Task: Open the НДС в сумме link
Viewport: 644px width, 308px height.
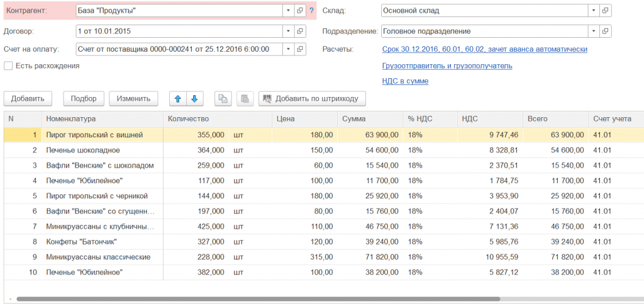Action: pyautogui.click(x=405, y=81)
